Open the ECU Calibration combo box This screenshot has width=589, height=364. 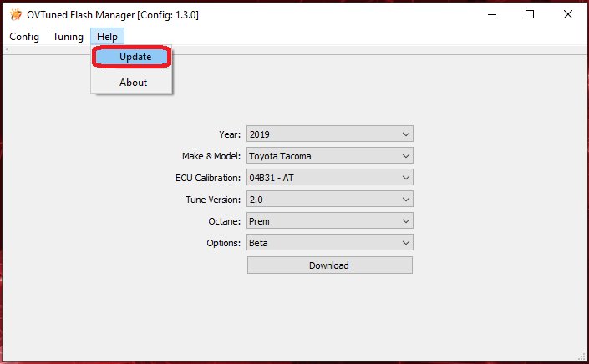[330, 178]
